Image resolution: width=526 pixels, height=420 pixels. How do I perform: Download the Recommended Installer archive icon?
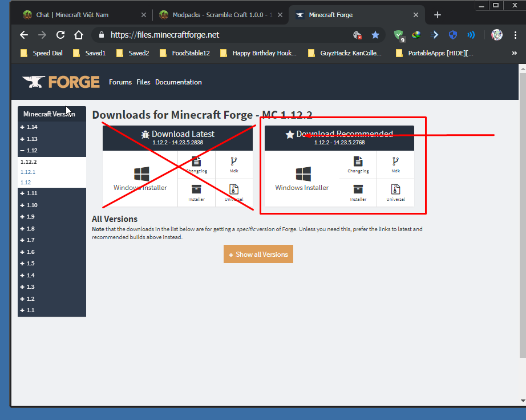coord(358,189)
